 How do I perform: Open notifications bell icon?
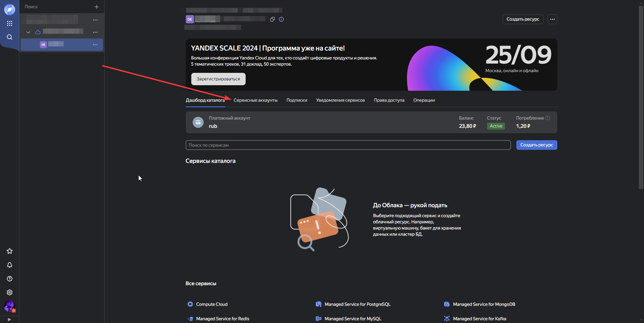point(10,265)
